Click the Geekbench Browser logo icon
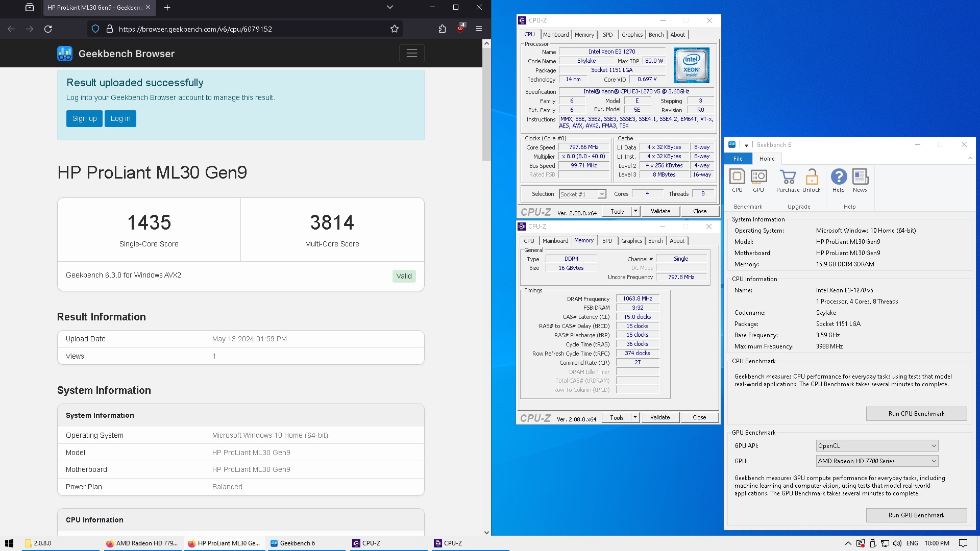This screenshot has height=551, width=980. (65, 54)
